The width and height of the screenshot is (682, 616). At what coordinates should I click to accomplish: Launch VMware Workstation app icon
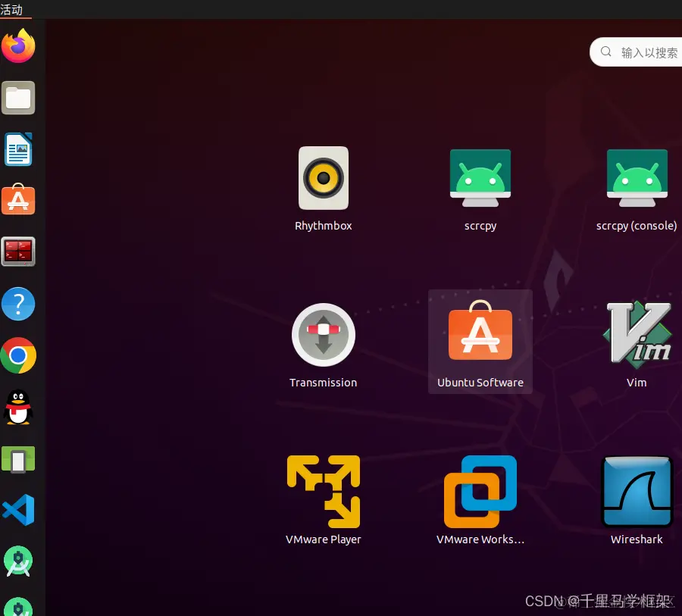point(480,492)
